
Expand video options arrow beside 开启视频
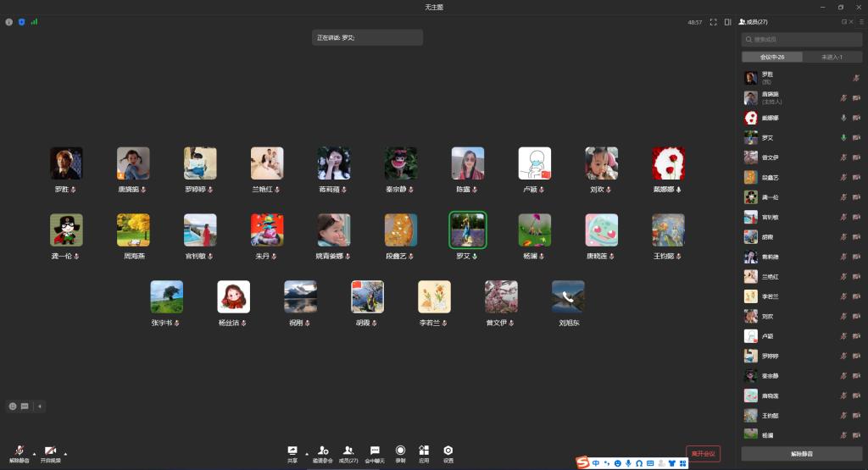[65, 453]
